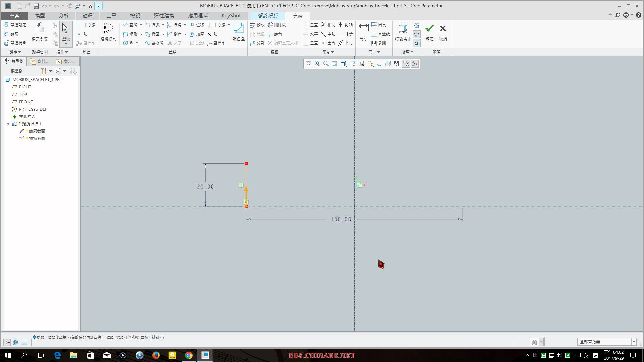Click the 特徵需求 feature requirements icon
The image size is (644, 362).
(403, 32)
